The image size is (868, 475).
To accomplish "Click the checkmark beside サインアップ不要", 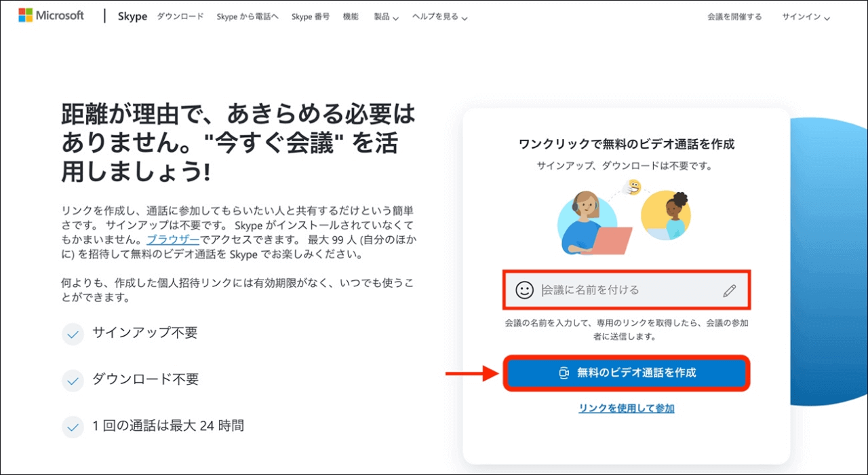I will coord(73,334).
